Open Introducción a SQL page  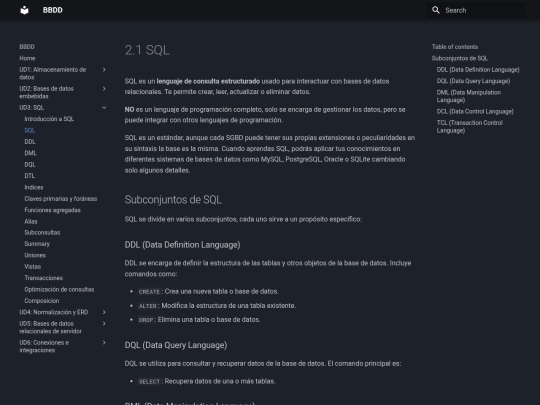click(x=49, y=119)
